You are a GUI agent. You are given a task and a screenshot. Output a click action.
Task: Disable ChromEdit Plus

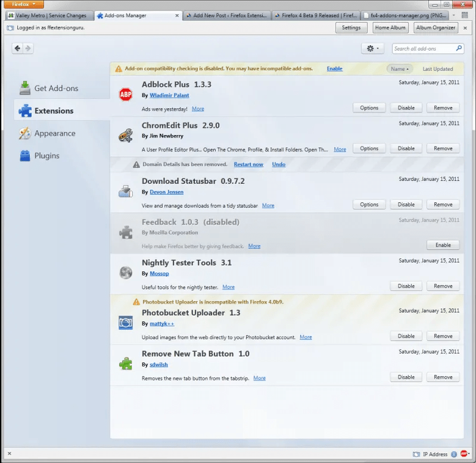[x=406, y=148]
